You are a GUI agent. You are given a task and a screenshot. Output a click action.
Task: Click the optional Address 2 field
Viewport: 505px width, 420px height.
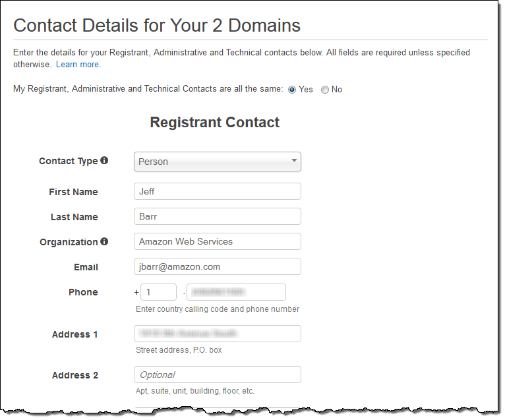(217, 375)
